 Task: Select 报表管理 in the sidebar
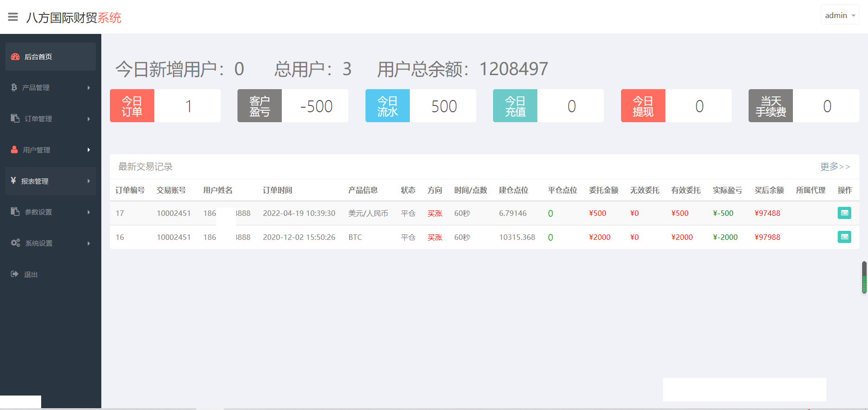click(x=35, y=181)
